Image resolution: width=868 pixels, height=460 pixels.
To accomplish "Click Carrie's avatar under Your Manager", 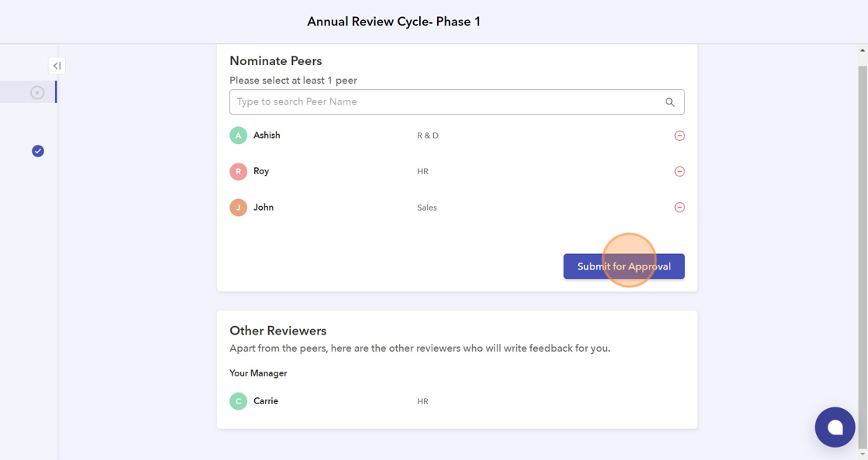I will pos(238,401).
